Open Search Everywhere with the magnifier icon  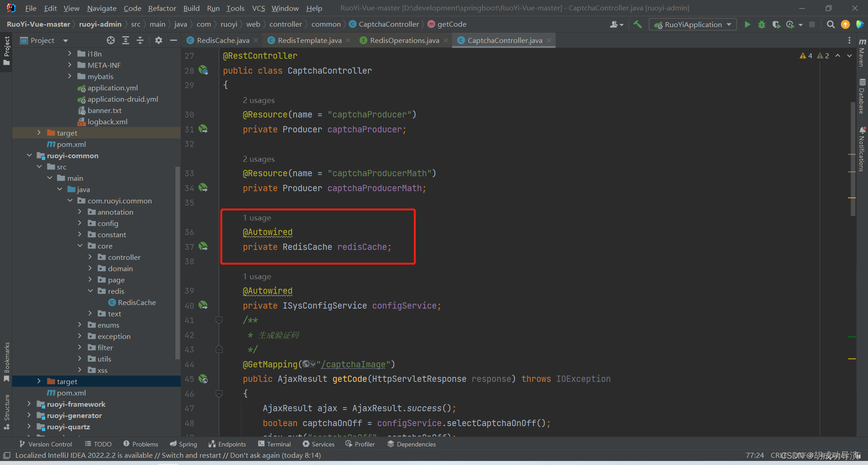830,24
